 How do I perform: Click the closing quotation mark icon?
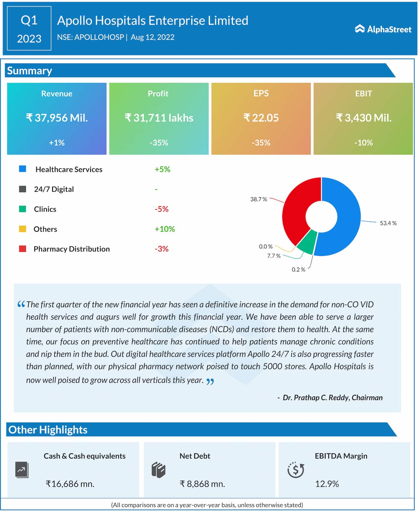pos(210,381)
